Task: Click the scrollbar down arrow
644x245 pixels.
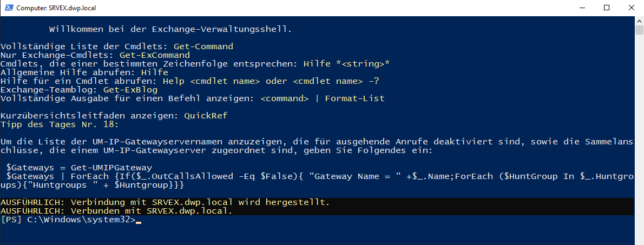Action: click(639, 240)
